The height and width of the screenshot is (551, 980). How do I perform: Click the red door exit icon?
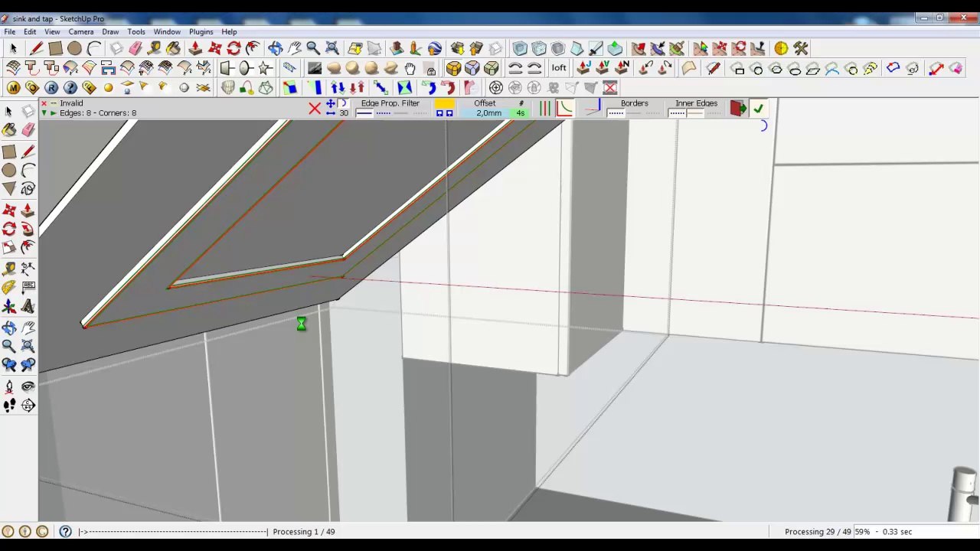(738, 109)
